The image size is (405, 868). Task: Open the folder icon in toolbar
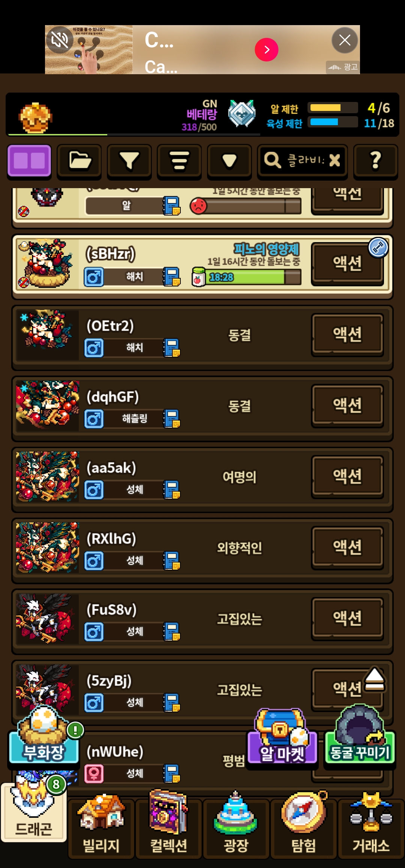tap(79, 161)
